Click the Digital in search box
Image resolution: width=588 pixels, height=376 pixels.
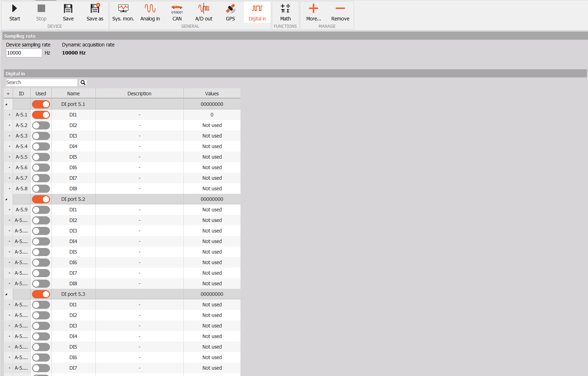pos(42,82)
